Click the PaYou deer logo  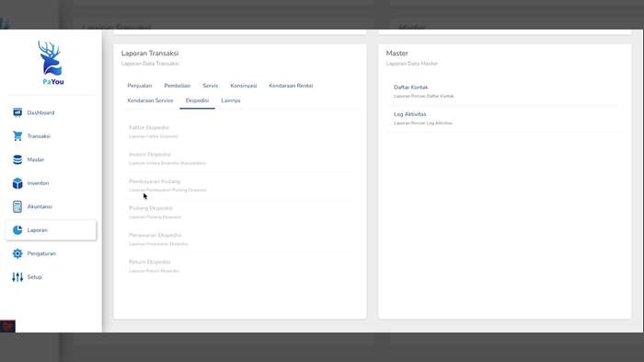(x=52, y=63)
